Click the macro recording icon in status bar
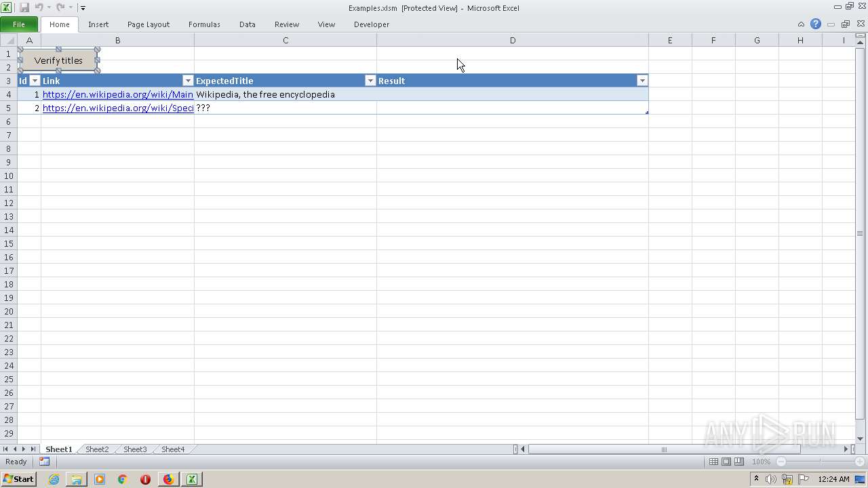 coord(44,462)
